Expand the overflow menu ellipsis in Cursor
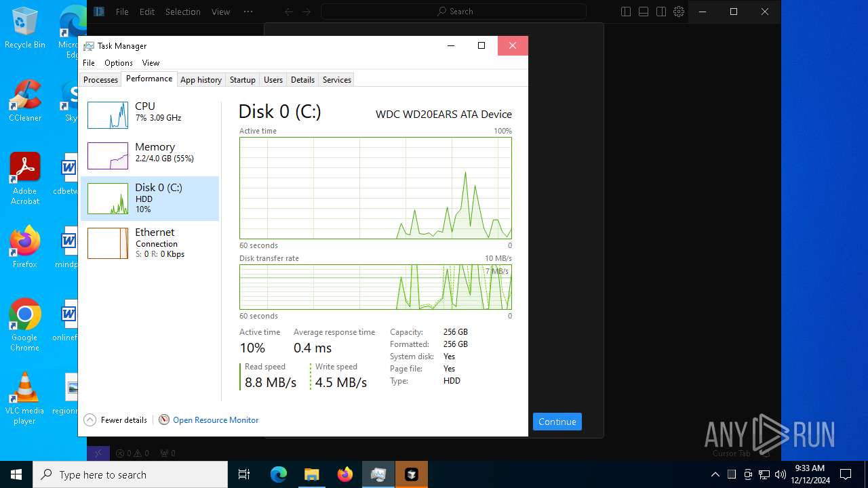868x488 pixels. pos(248,12)
